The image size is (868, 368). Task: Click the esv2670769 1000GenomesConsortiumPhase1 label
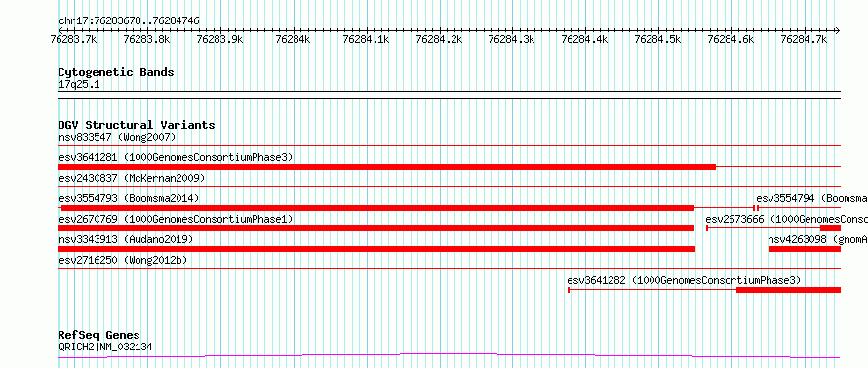(x=176, y=219)
